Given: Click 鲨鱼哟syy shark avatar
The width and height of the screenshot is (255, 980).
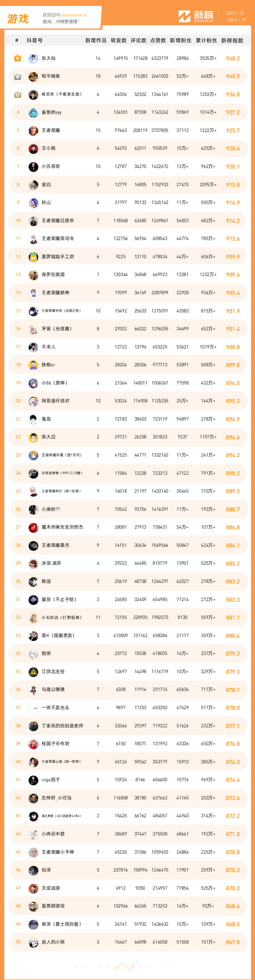Looking at the screenshot, I should pos(33,112).
